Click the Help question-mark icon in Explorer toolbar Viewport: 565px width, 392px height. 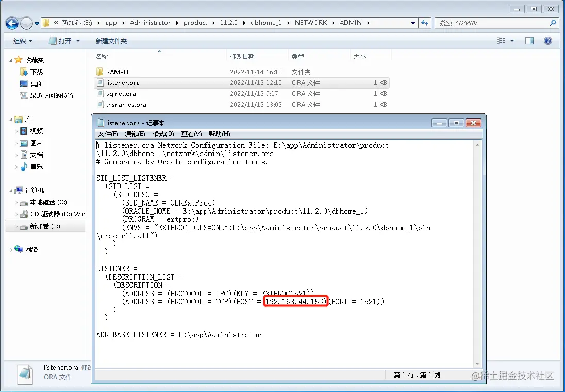pyautogui.click(x=547, y=40)
